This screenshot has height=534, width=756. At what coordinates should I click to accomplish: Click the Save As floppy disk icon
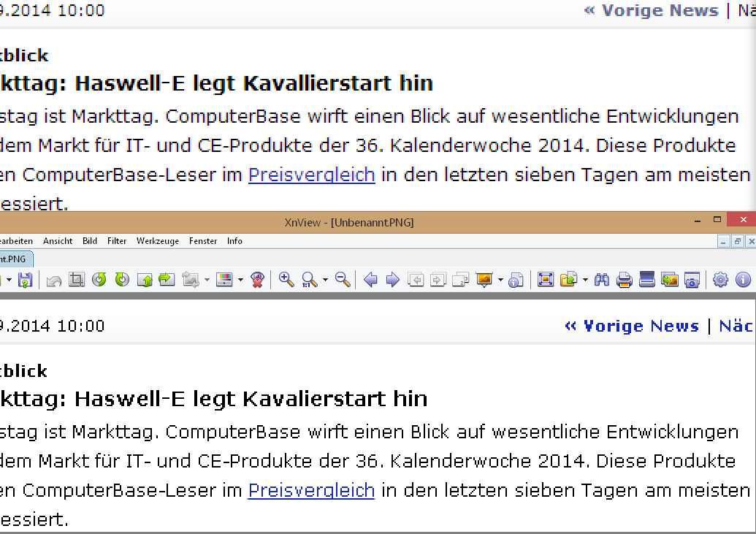(25, 280)
